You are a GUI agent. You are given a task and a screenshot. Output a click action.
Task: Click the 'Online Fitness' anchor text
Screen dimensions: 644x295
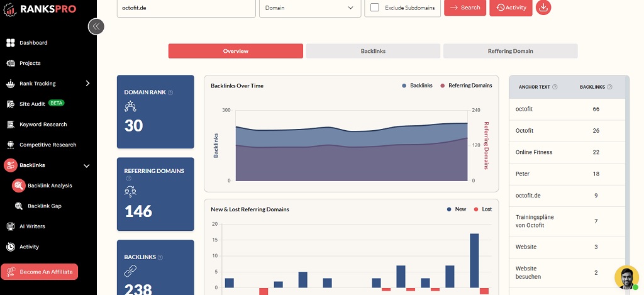(x=534, y=152)
